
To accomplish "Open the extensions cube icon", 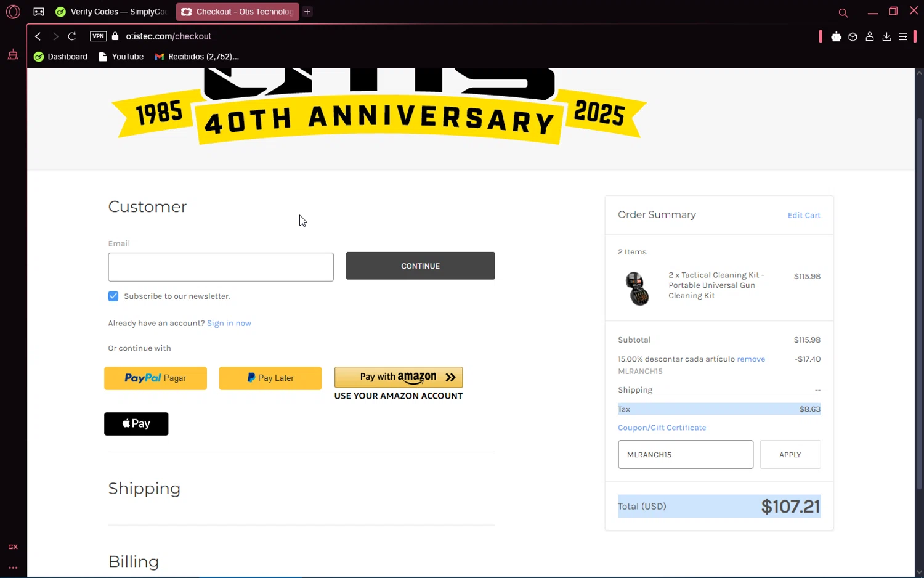I will [853, 37].
